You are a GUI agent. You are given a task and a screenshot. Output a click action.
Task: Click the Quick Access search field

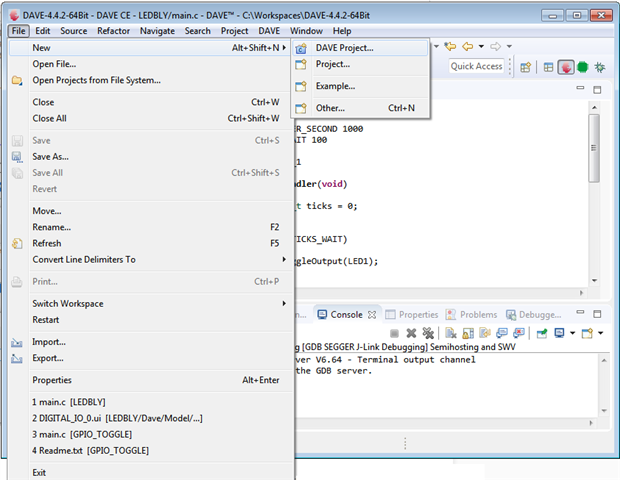coord(476,66)
